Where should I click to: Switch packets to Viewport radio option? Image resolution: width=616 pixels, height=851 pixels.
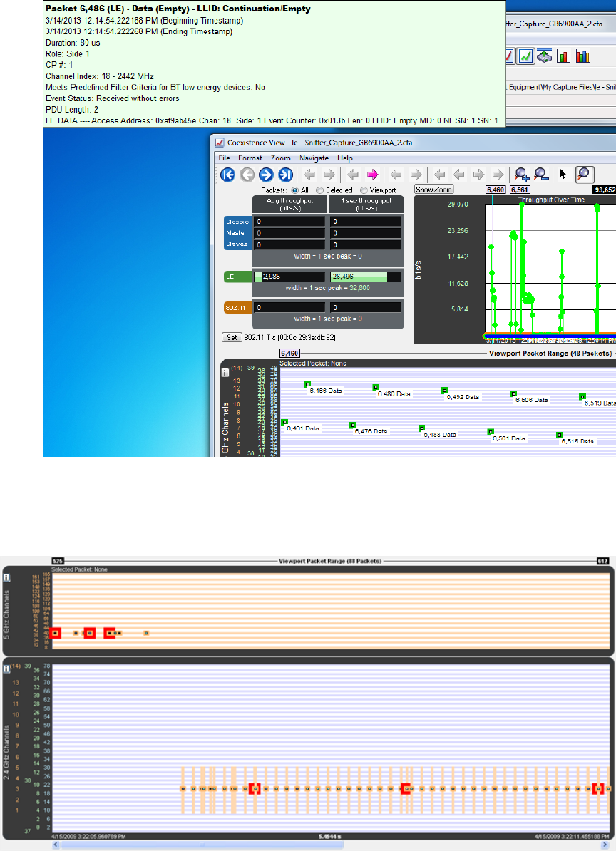(364, 190)
